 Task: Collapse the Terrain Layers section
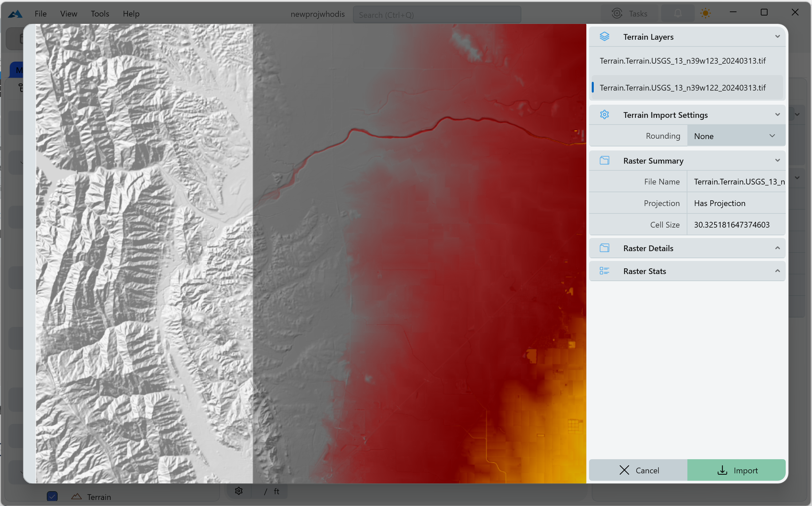point(777,37)
